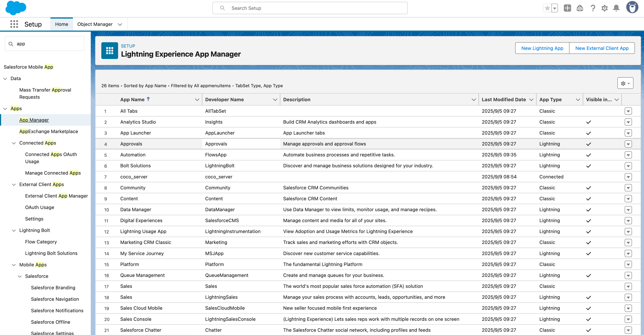The width and height of the screenshot is (644, 335).
Task: Open notifications via the bell icon
Action: pyautogui.click(x=616, y=8)
